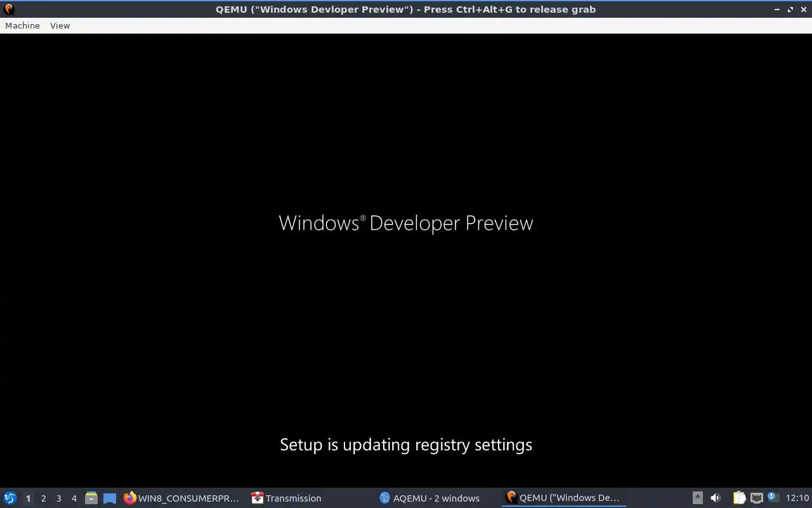The width and height of the screenshot is (812, 508).
Task: Expand the AQEMU - 2 windows taskbar group
Action: (430, 498)
